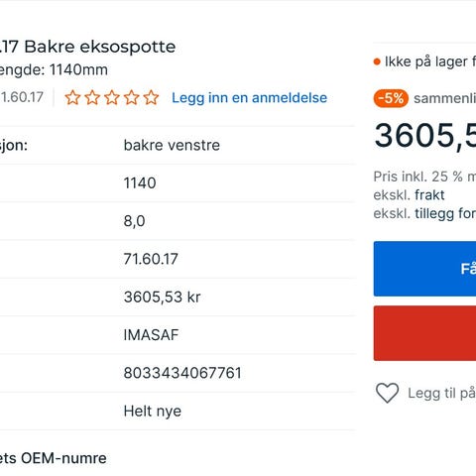Click the first rating star
The height and width of the screenshot is (476, 476).
[x=72, y=98]
